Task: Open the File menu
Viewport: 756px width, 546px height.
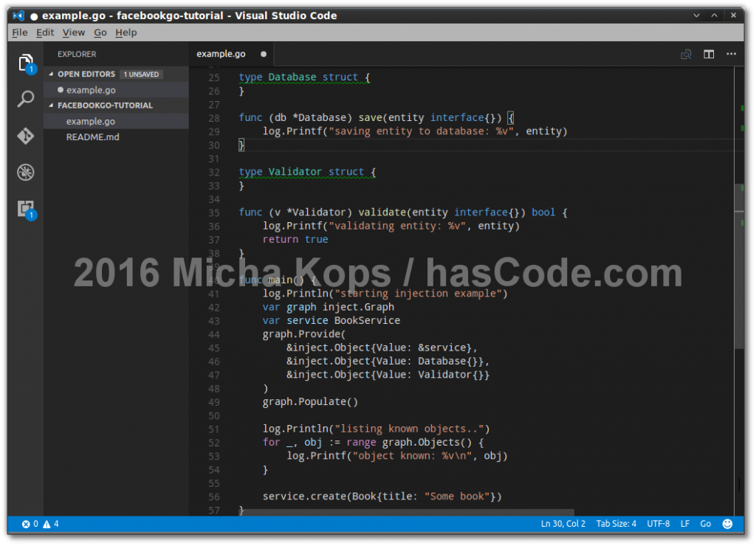Action: (19, 32)
